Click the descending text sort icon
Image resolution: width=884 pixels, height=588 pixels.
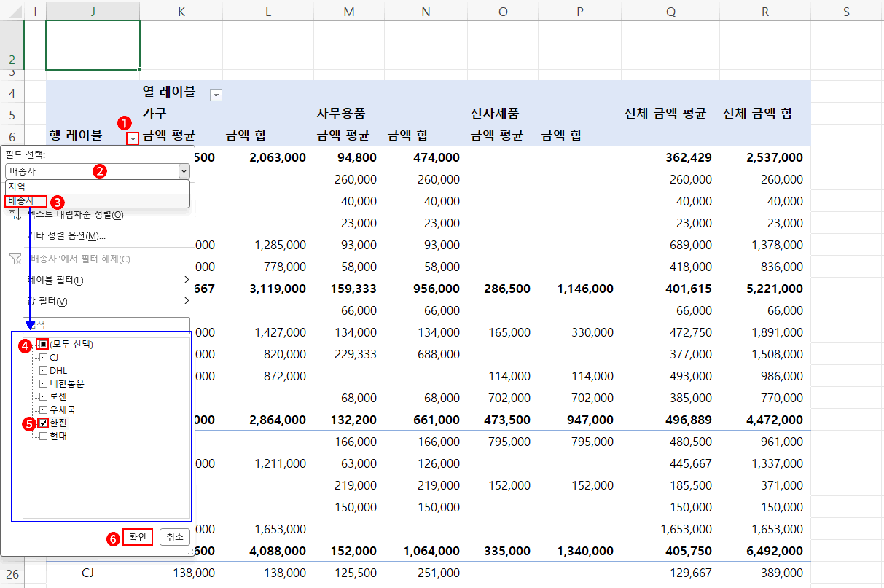15,215
